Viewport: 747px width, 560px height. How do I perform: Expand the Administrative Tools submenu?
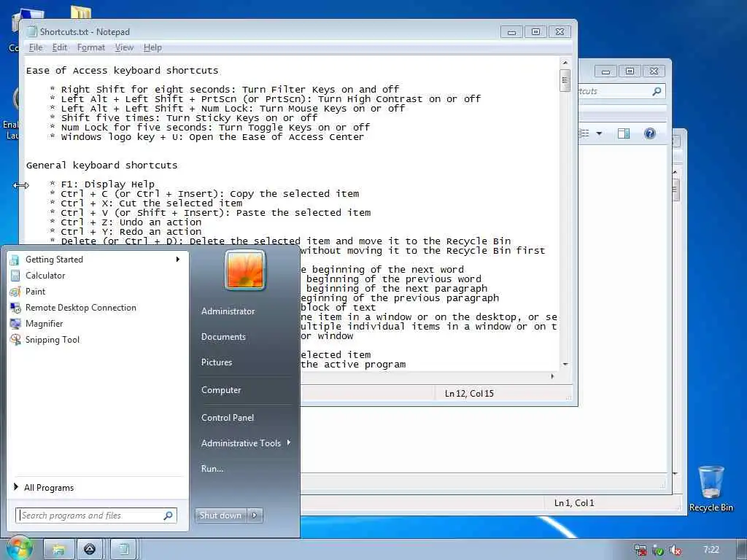(289, 443)
